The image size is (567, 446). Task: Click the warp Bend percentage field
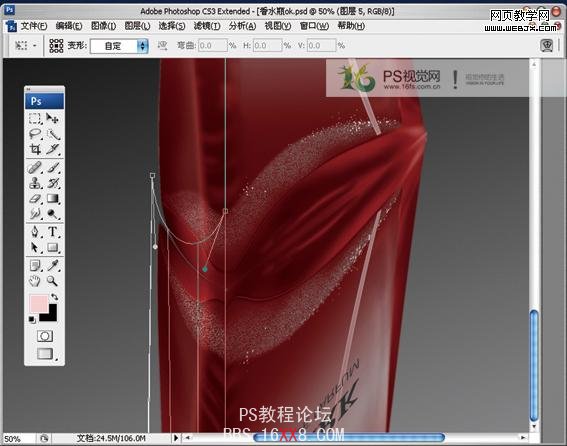point(213,46)
